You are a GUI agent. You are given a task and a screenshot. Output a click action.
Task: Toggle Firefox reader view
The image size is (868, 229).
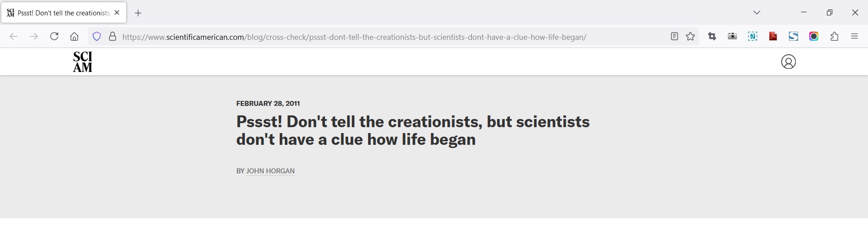[x=675, y=37]
